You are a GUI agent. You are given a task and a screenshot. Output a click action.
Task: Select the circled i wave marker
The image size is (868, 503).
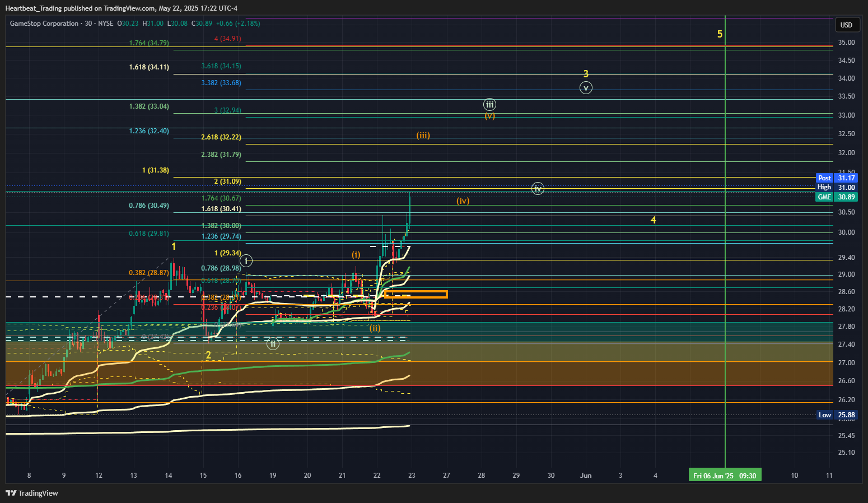(x=246, y=260)
